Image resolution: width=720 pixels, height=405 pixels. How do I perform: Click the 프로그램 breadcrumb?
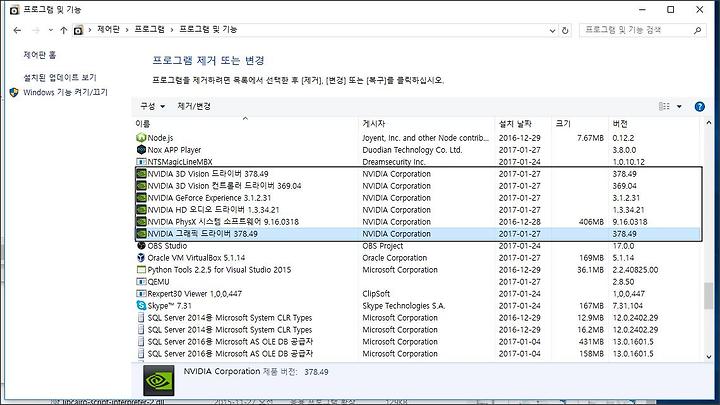149,29
